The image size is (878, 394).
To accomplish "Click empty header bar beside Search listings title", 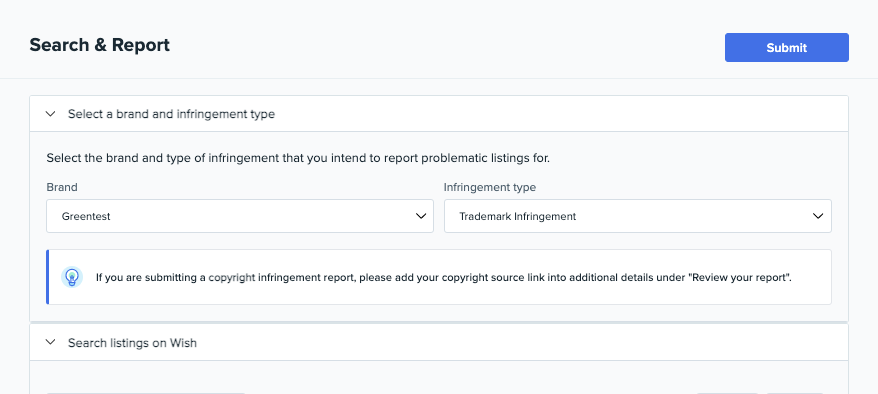I will 521,342.
